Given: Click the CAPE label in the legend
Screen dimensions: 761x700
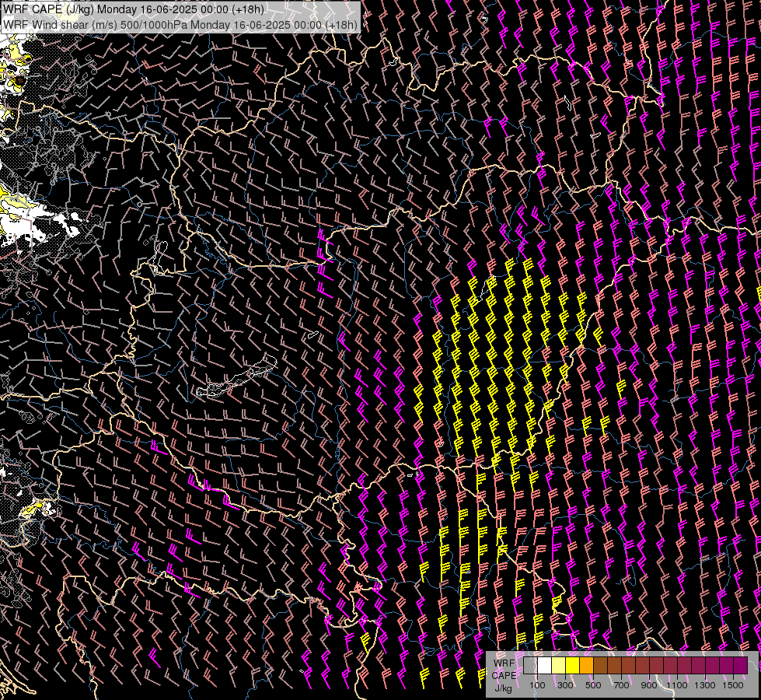Looking at the screenshot, I should click(x=504, y=676).
